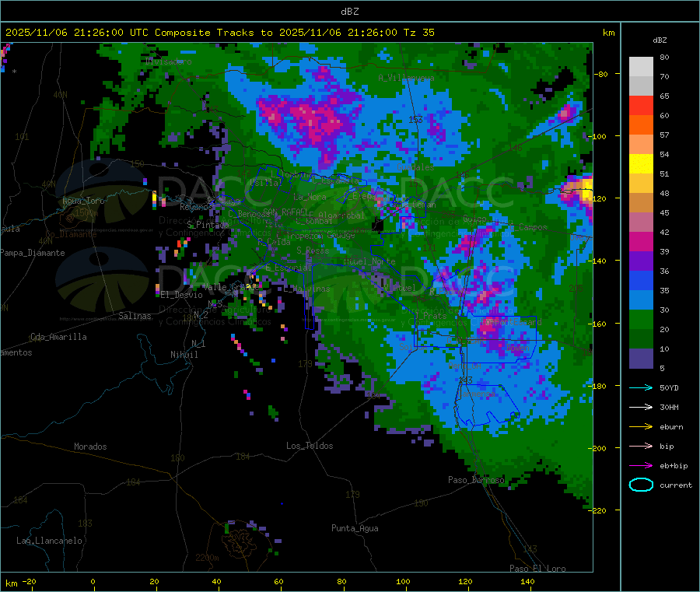Click the '100' tick on bottom axis

(x=403, y=581)
